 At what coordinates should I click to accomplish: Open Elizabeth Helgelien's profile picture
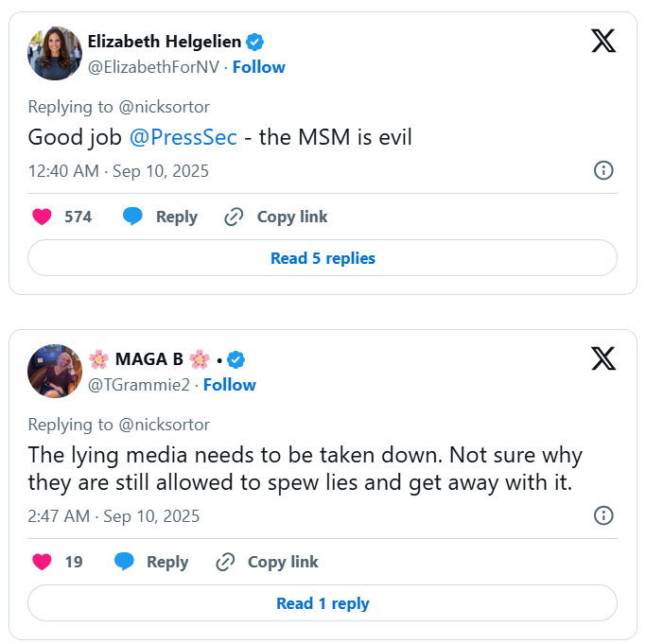pos(55,54)
